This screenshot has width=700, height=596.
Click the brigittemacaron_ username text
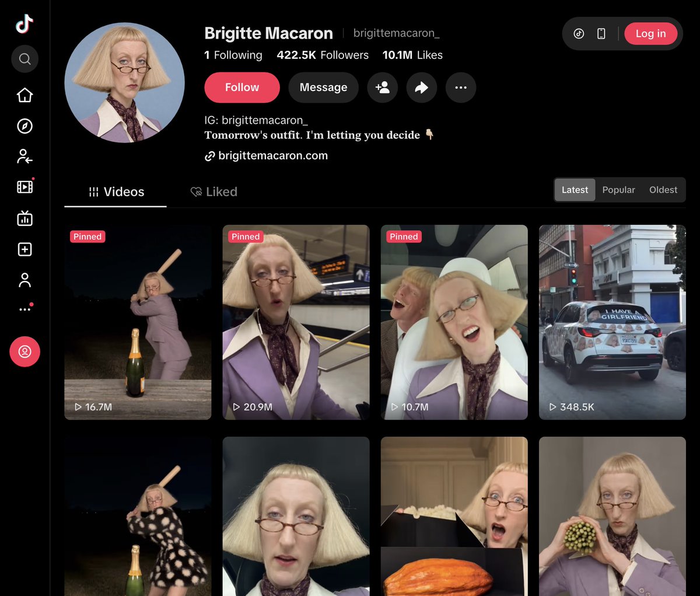[x=396, y=33]
